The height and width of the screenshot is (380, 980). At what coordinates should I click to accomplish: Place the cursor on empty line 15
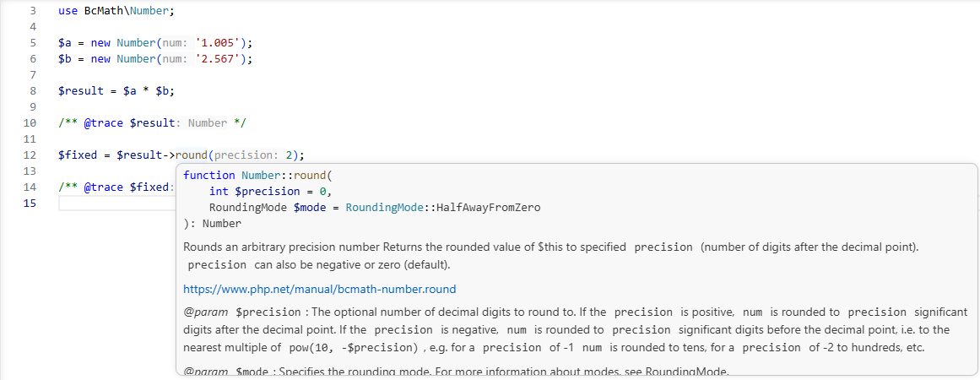116,204
